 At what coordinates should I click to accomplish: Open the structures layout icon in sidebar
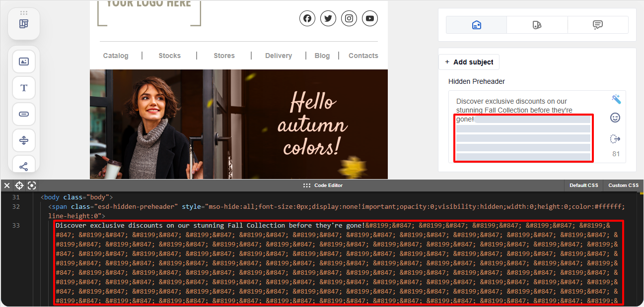click(x=23, y=24)
